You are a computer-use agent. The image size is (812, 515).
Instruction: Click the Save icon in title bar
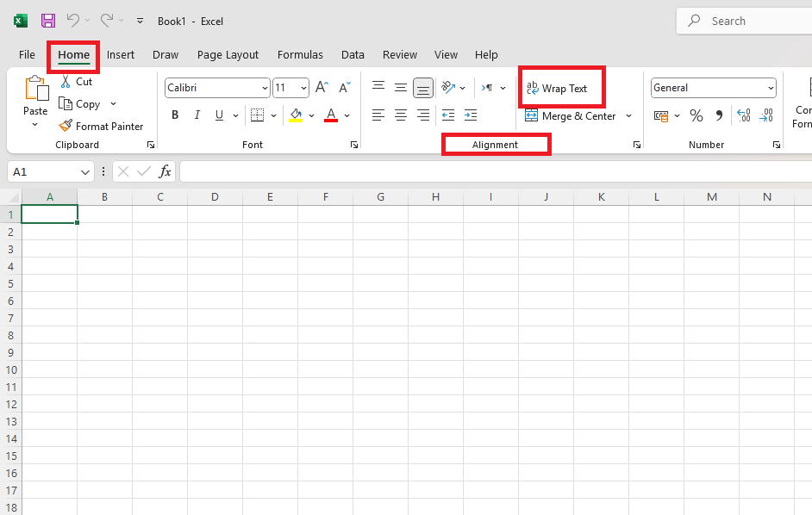(x=48, y=21)
